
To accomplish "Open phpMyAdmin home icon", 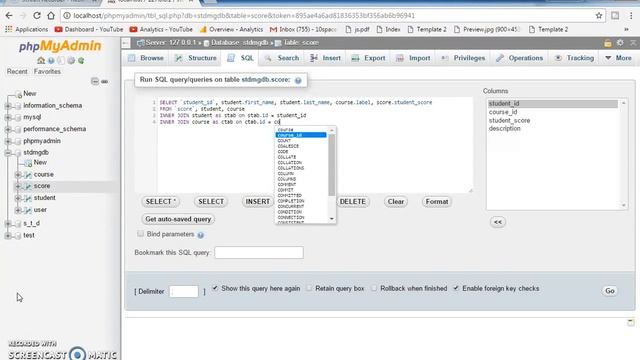I will click(x=41, y=60).
